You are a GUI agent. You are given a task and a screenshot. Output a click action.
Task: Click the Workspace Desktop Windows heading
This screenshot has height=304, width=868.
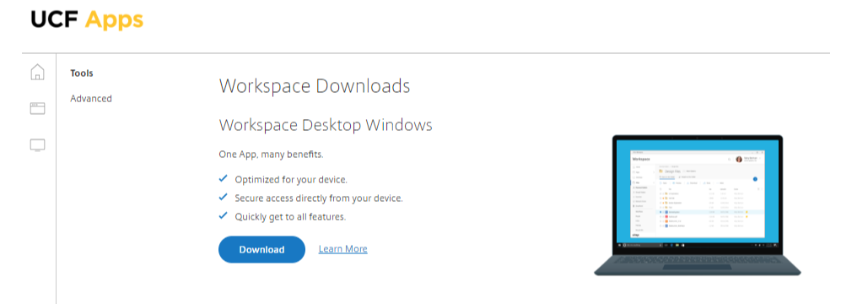(326, 125)
